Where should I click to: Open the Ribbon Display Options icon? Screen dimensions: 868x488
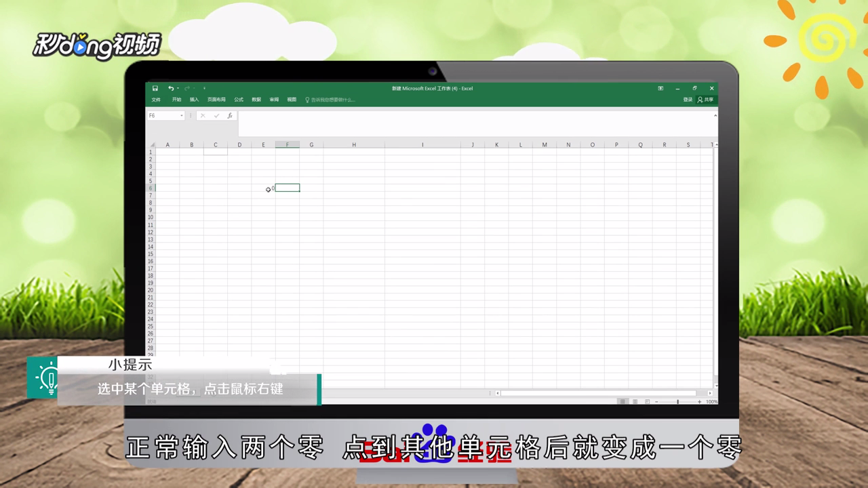pyautogui.click(x=660, y=88)
